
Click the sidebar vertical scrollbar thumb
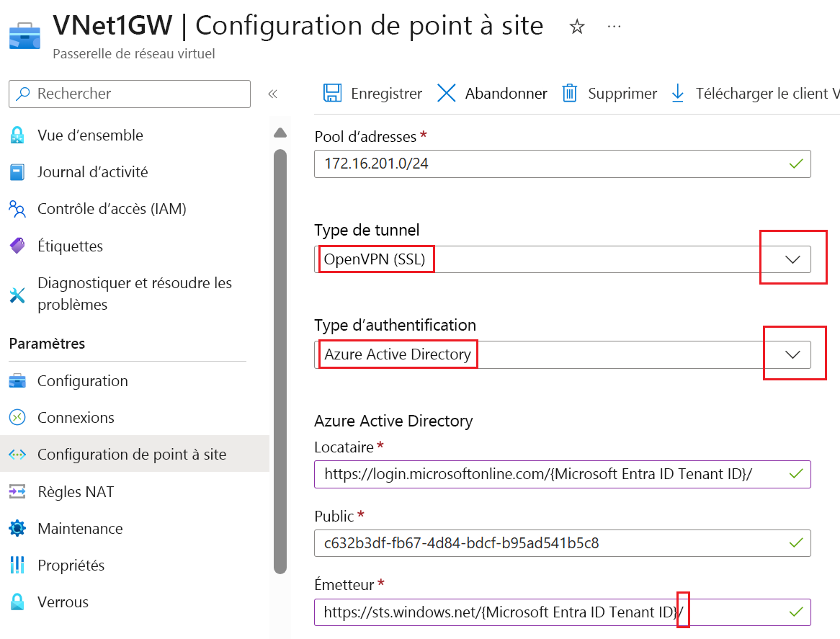coord(280,362)
